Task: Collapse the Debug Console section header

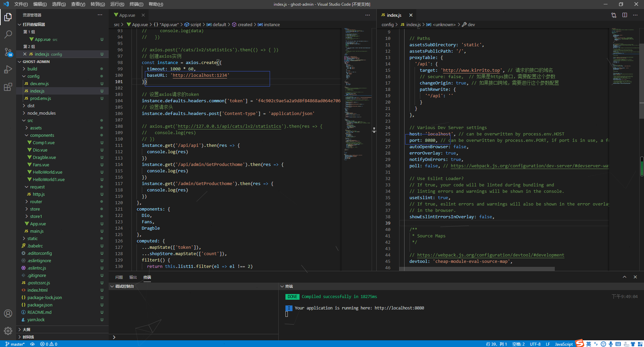Action: click(x=194, y=286)
